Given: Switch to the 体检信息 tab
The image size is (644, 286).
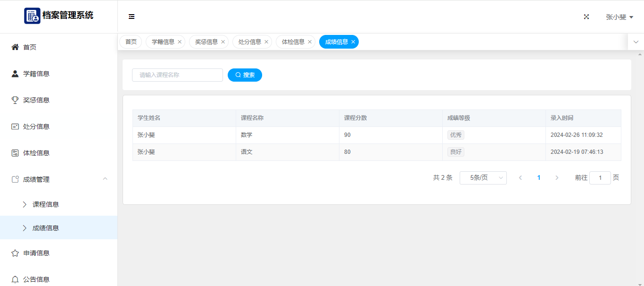Looking at the screenshot, I should click(x=293, y=42).
